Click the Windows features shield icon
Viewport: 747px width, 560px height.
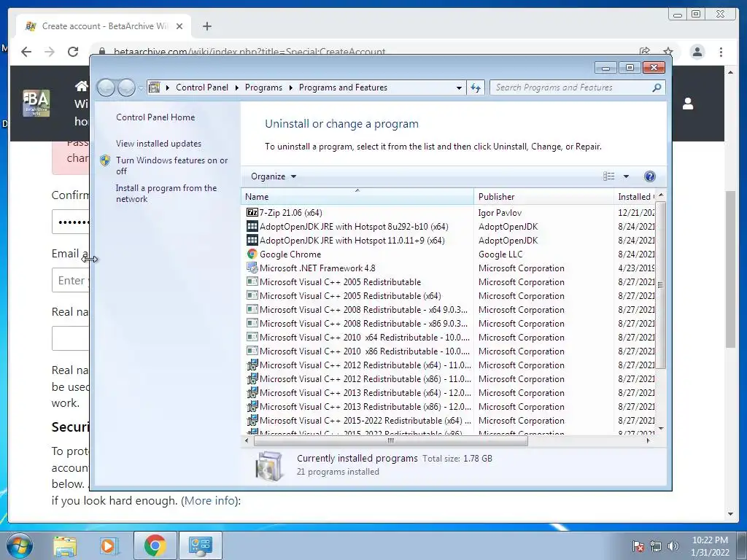[105, 160]
